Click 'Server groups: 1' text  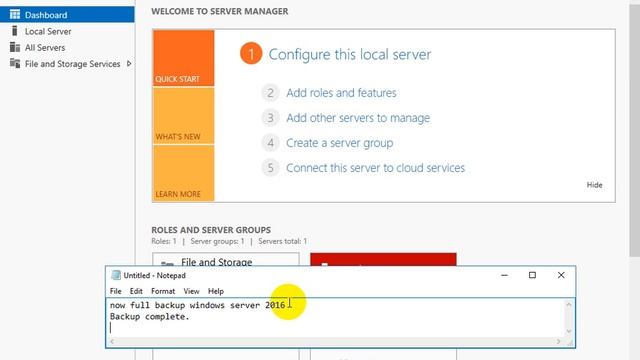pos(217,241)
